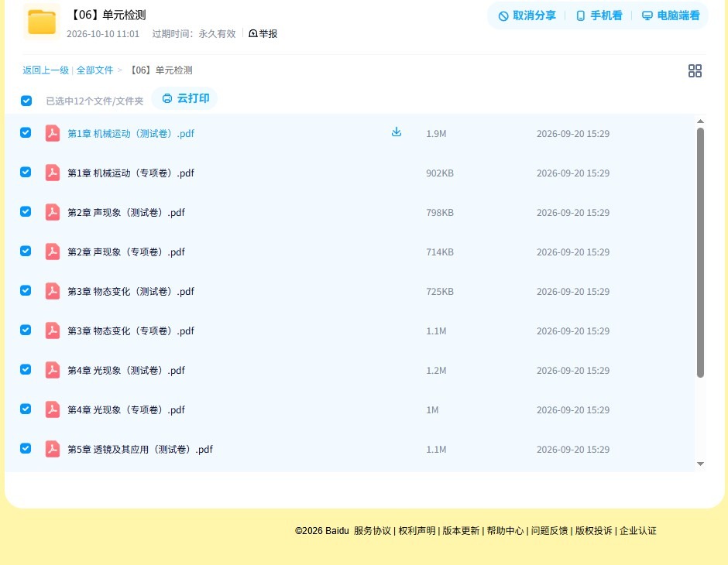
Task: Uncheck 第5章 透镜及其应用（测试卷）checkbox
Action: pos(26,448)
